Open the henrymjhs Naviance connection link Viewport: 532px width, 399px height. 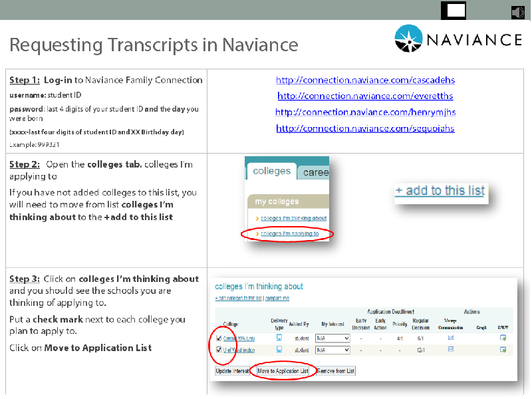[365, 112]
